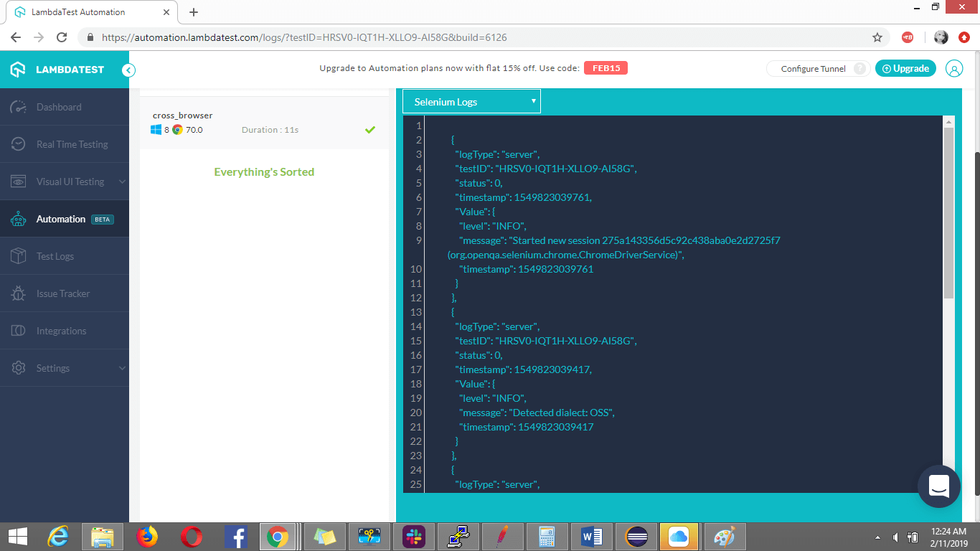Open the Integrations page
The height and width of the screenshot is (551, 980).
tap(61, 331)
